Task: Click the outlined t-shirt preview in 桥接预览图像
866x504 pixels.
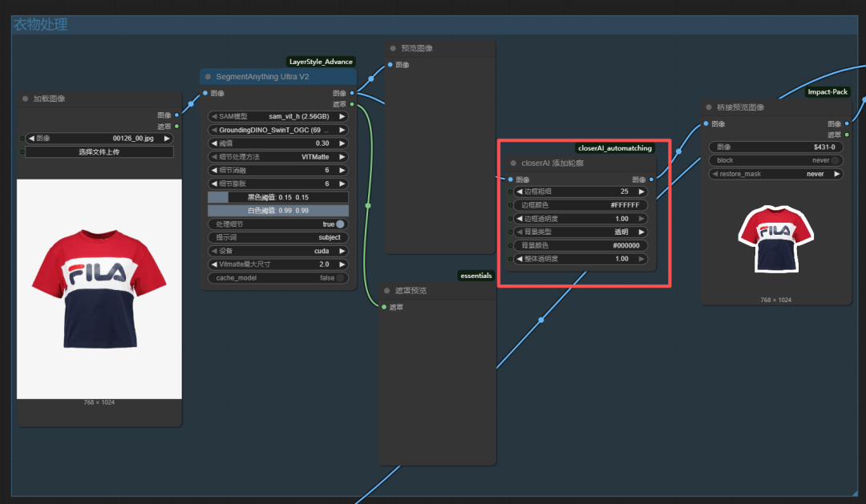Action: (x=776, y=239)
